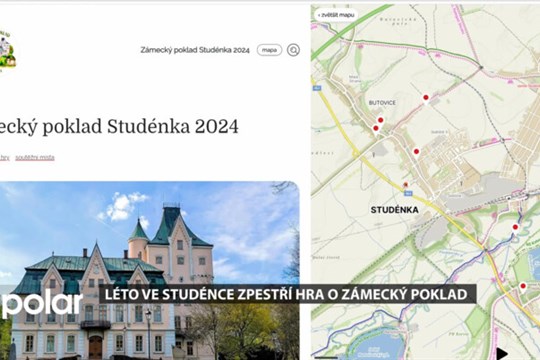
Task: Click the black play arrow in the map corner
Action: point(502,353)
